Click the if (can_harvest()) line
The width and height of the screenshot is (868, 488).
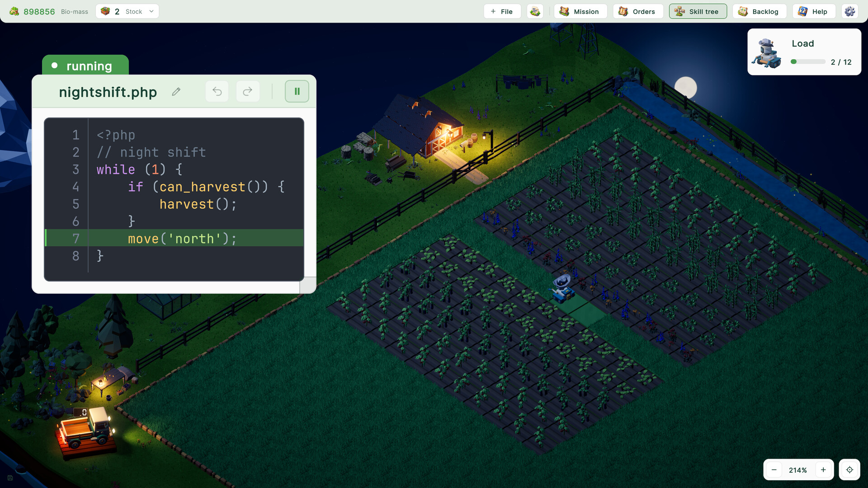click(x=206, y=187)
